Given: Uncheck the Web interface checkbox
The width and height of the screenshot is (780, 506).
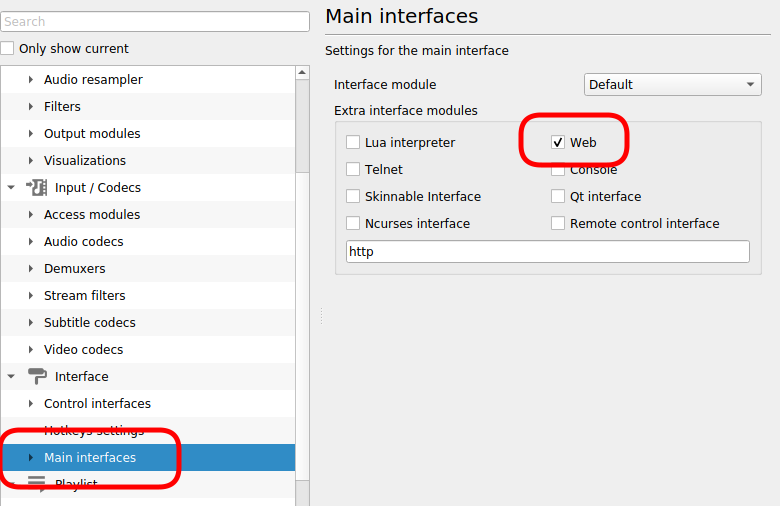Looking at the screenshot, I should tap(558, 143).
